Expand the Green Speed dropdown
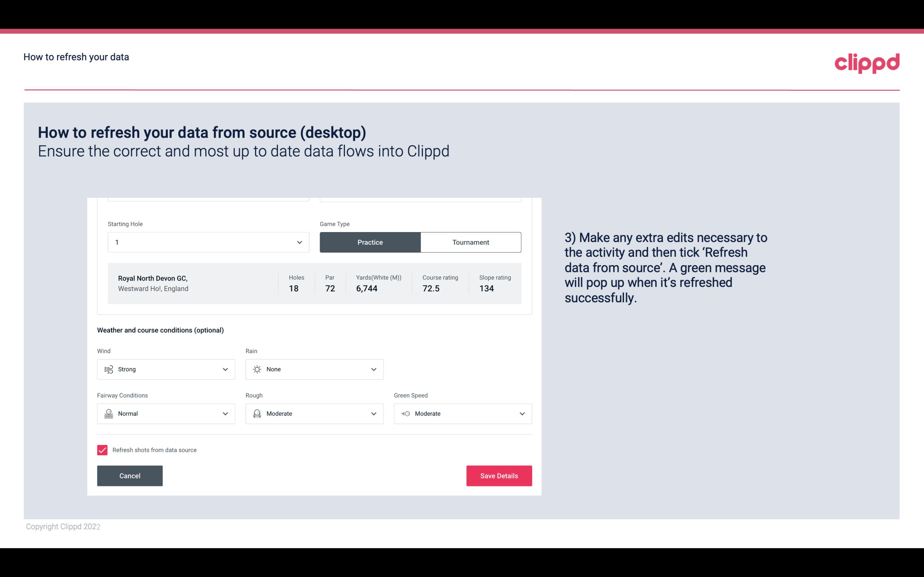The image size is (924, 577). 522,414
